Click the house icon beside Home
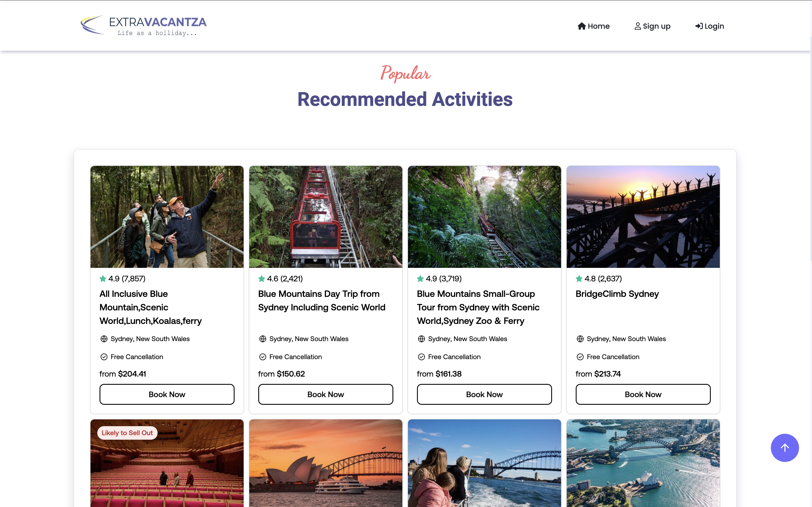 tap(581, 26)
